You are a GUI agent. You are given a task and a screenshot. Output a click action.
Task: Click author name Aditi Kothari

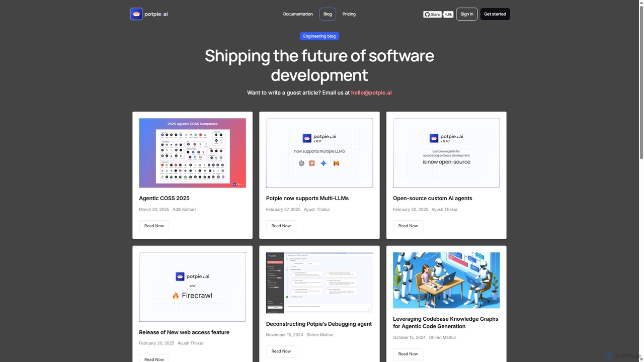tap(184, 209)
